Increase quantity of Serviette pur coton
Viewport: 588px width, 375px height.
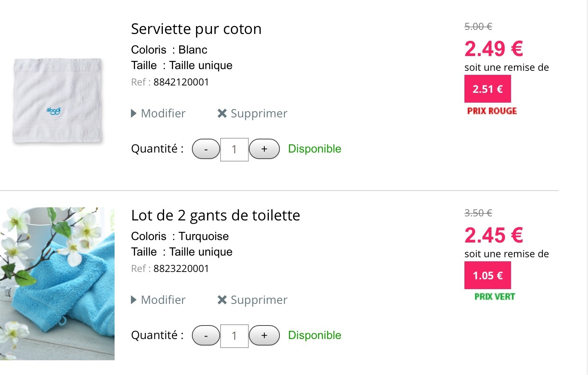pyautogui.click(x=264, y=149)
